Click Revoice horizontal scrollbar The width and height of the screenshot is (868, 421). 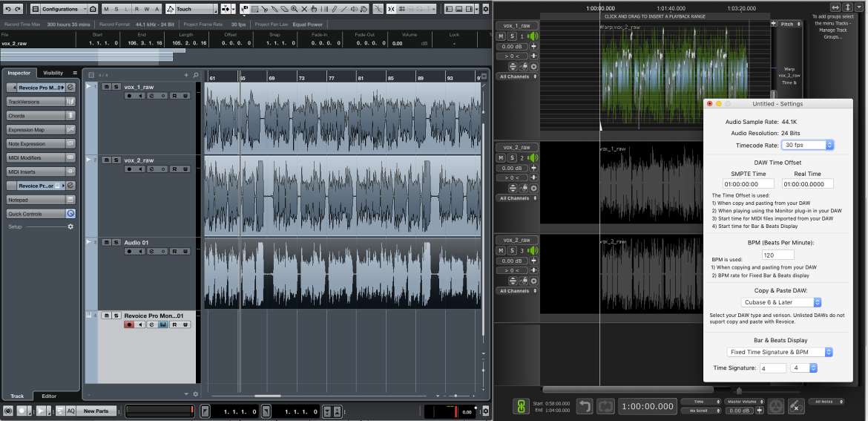click(628, 389)
